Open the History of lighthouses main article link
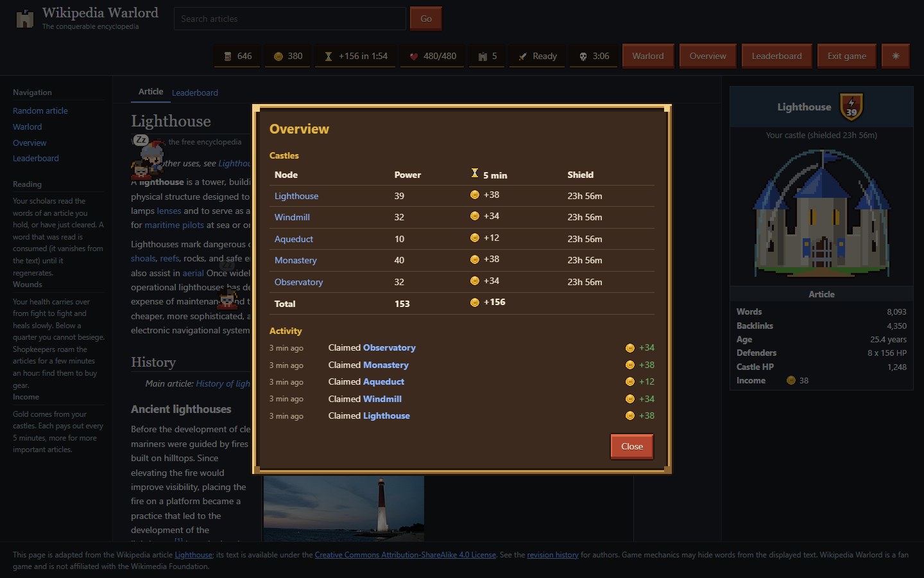Screen dimensions: 924x578 click(x=223, y=383)
